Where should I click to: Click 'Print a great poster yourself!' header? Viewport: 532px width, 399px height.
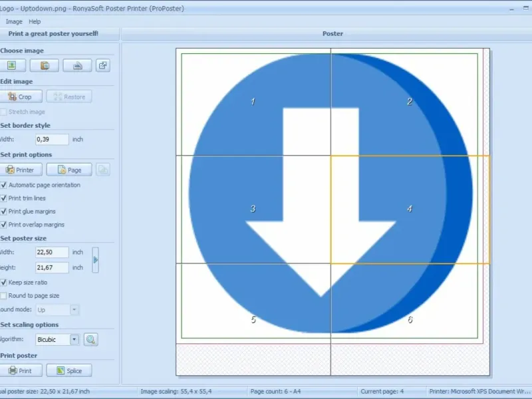[x=53, y=34]
